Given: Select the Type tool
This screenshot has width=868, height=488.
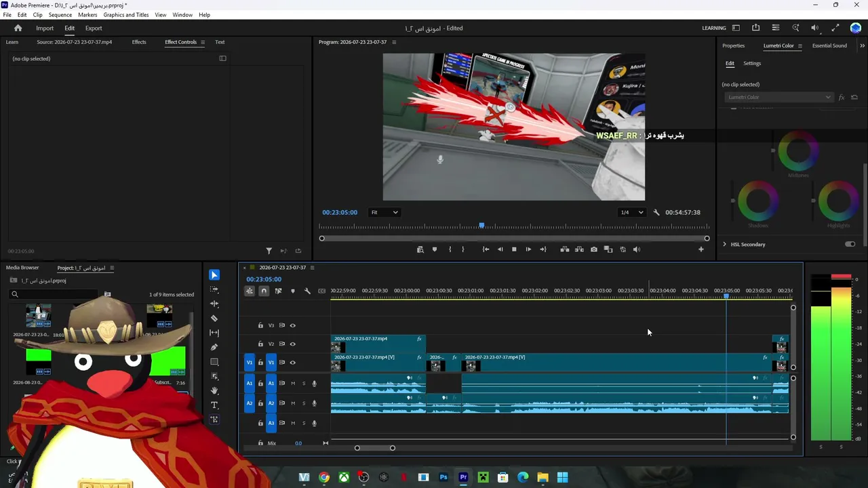Looking at the screenshot, I should [214, 405].
